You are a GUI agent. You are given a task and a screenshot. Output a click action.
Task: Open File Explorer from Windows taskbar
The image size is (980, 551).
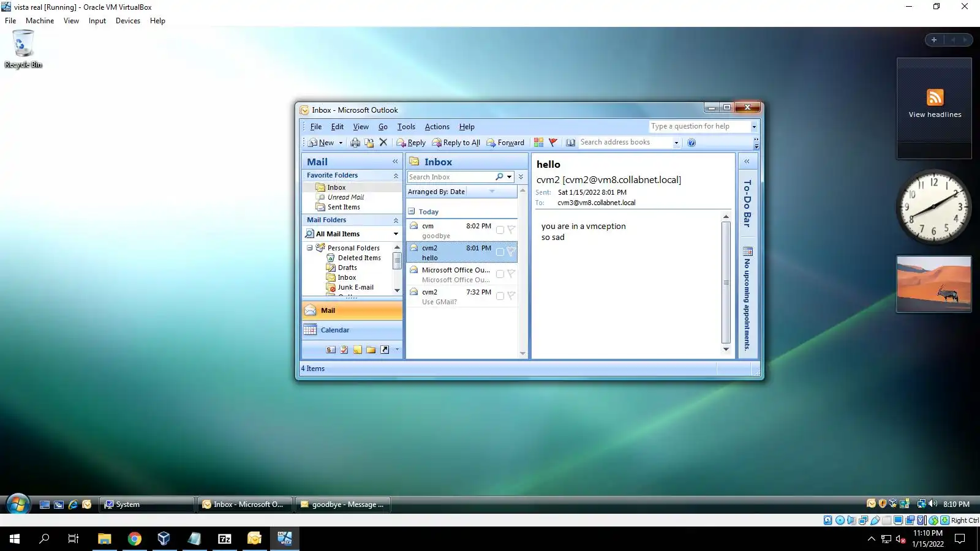point(105,539)
